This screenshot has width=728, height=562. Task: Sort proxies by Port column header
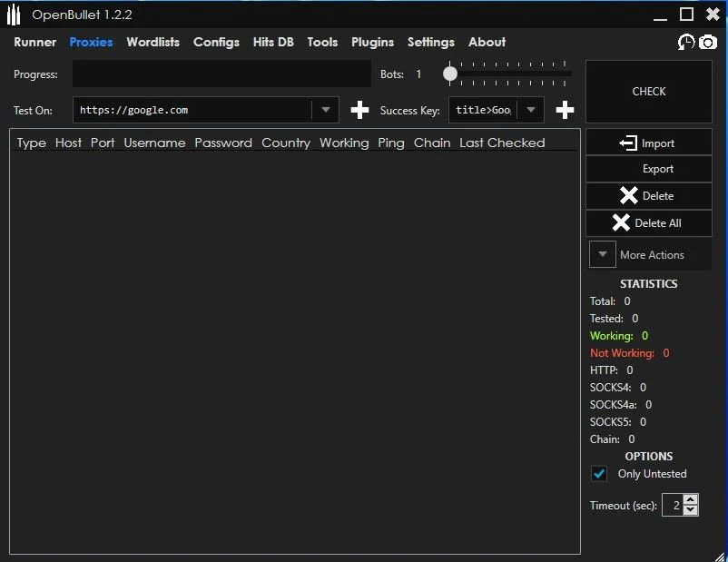103,143
